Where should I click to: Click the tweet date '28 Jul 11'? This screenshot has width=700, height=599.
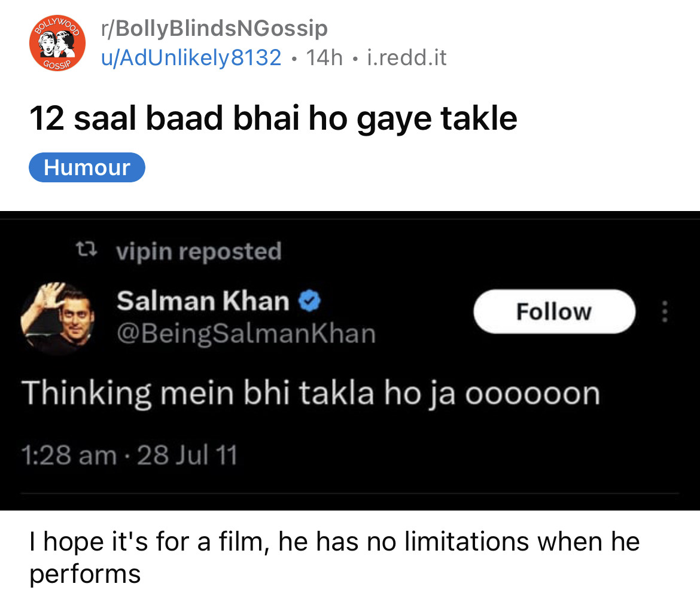click(x=187, y=456)
